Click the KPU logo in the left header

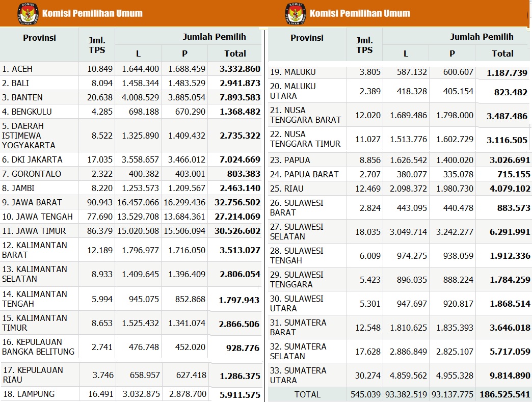(28, 13)
